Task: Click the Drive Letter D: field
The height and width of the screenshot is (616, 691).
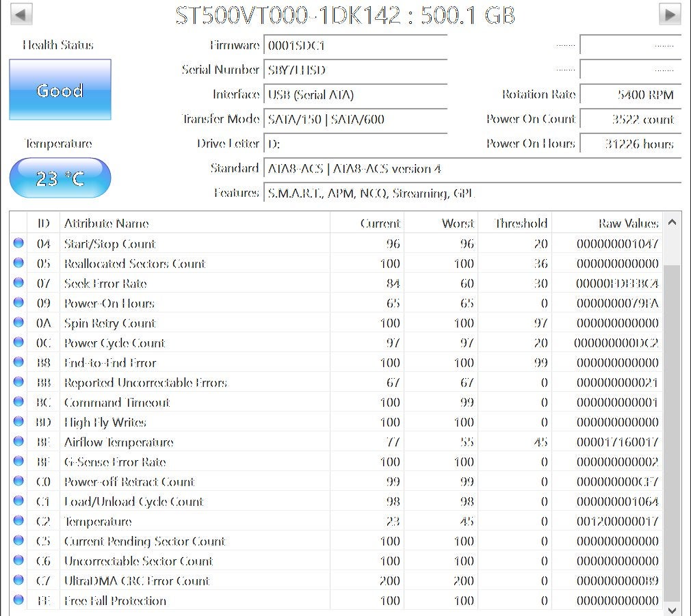Action: click(355, 144)
